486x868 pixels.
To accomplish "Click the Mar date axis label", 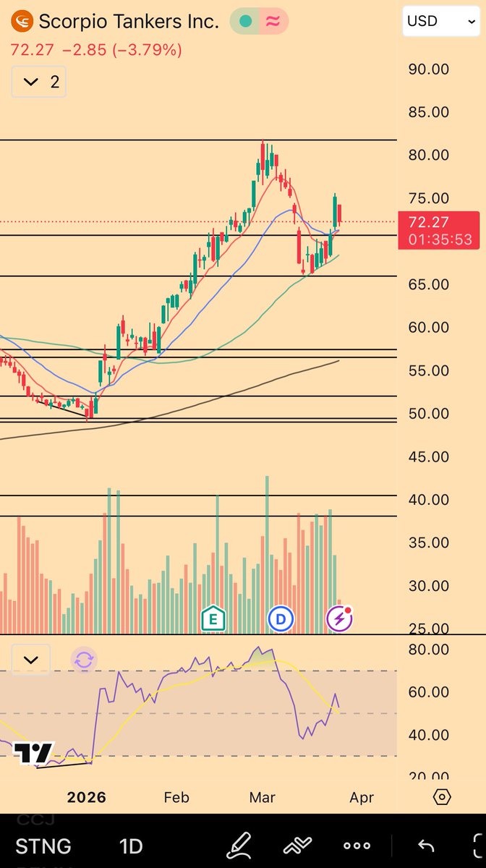I will [262, 797].
